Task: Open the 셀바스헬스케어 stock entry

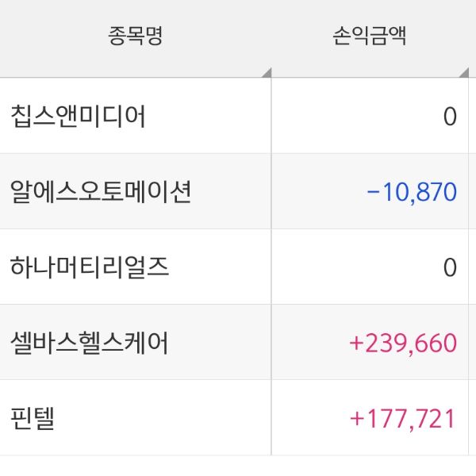Action: (x=89, y=343)
